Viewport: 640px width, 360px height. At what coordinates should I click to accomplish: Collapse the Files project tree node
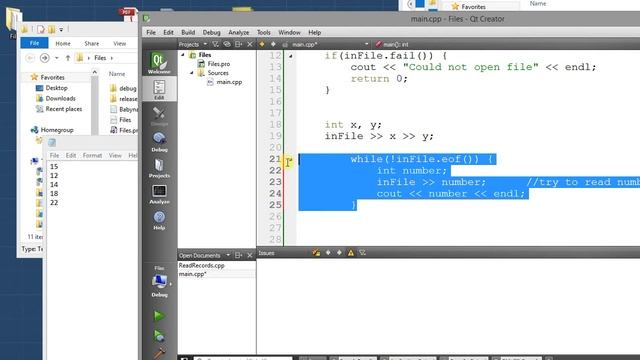point(183,55)
